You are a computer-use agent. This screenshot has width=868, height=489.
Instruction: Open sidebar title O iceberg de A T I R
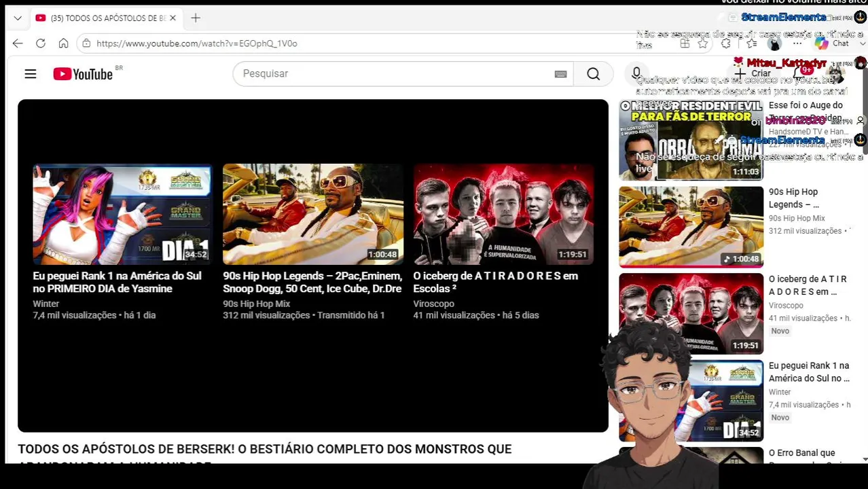(x=808, y=285)
